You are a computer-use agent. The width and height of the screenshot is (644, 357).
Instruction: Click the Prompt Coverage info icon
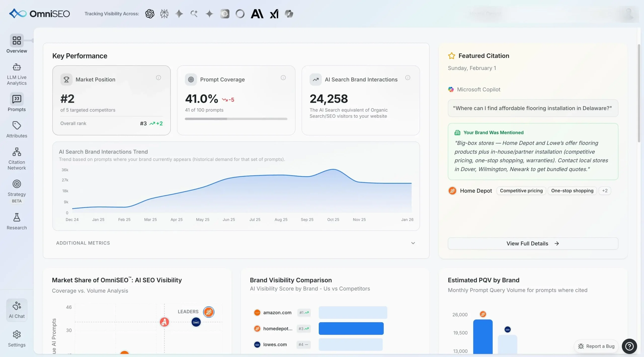[283, 78]
